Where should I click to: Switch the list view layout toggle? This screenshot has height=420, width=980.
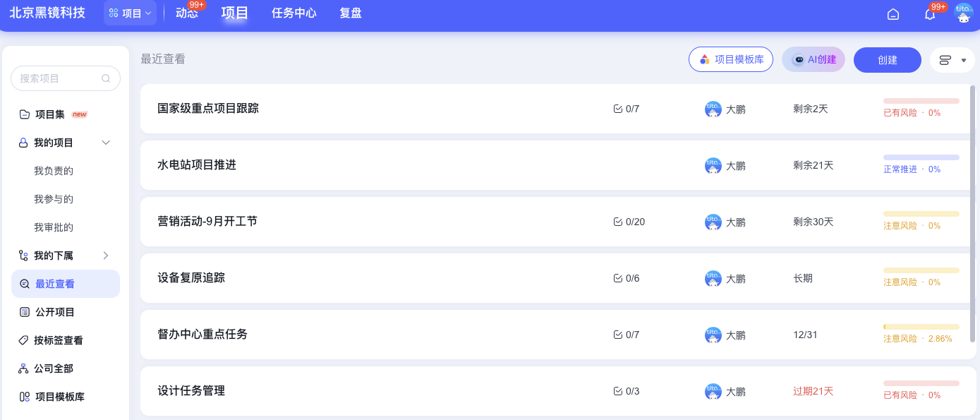(x=944, y=59)
